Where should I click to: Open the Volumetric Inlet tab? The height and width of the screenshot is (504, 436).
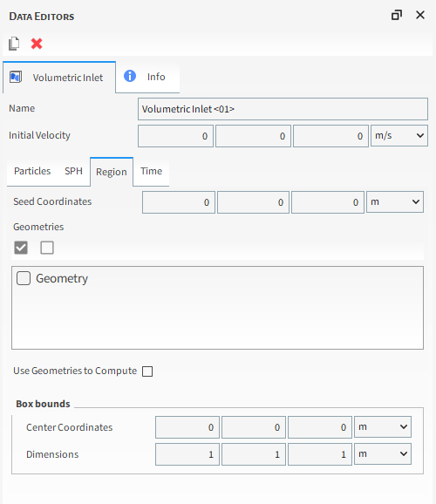tap(59, 77)
